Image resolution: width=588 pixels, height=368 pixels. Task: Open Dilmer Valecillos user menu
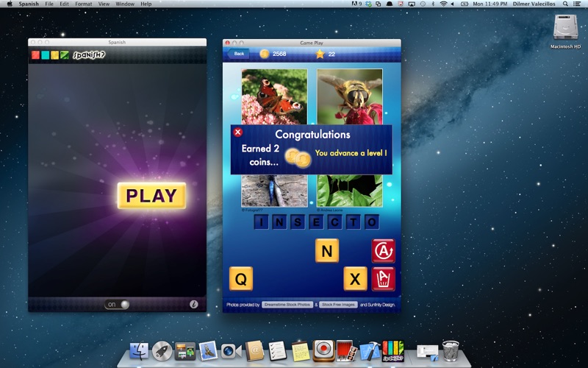[x=534, y=4]
